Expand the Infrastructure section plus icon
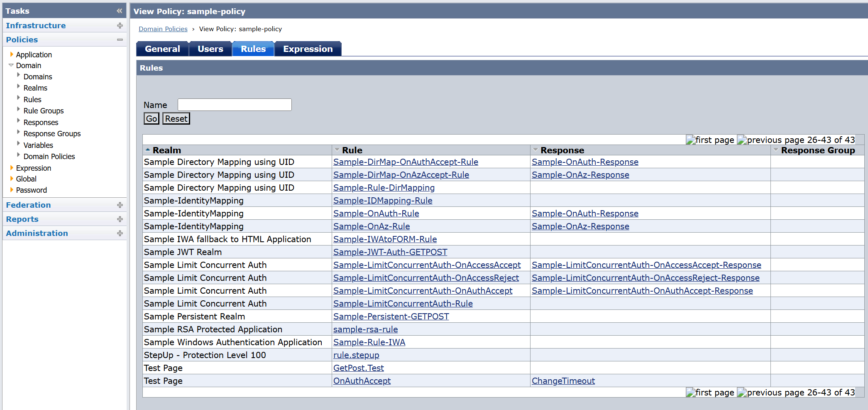 [120, 26]
